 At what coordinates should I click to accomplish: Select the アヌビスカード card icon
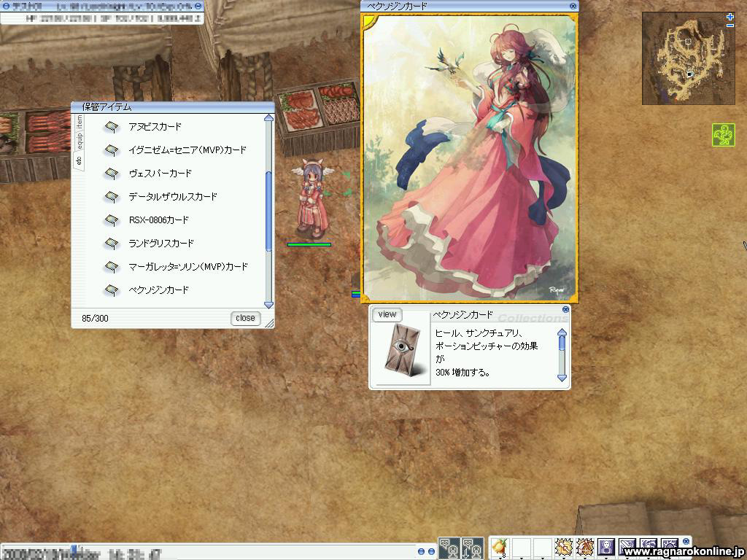(112, 127)
